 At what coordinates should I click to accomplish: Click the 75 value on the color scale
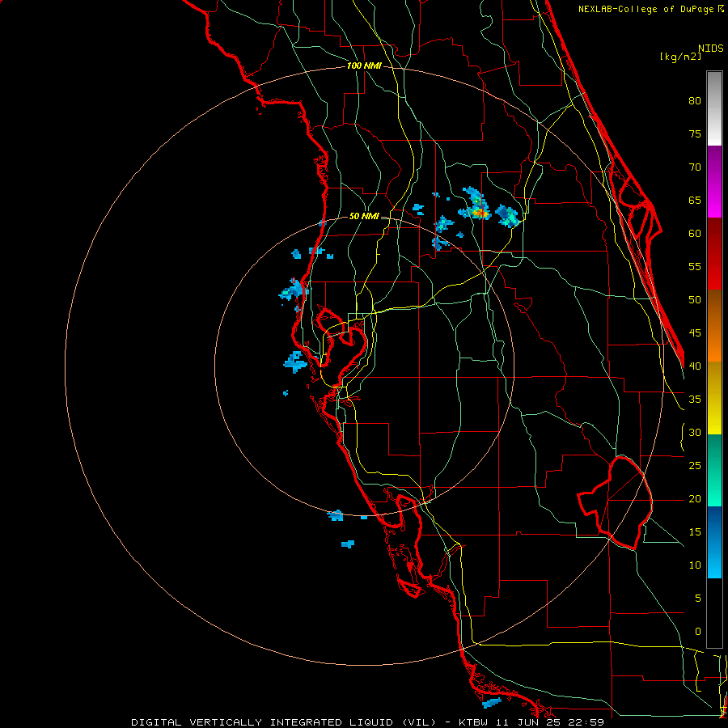[695, 133]
